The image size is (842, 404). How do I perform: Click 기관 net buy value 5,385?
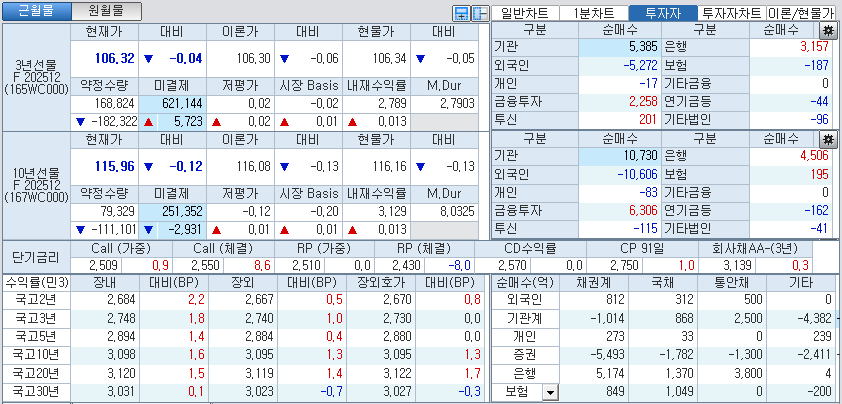tap(643, 47)
